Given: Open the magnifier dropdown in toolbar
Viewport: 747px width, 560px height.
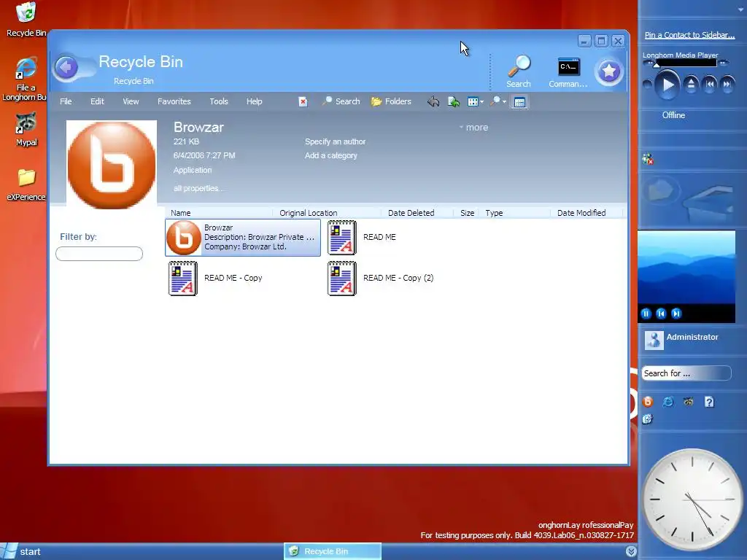Looking at the screenshot, I should pos(498,101).
